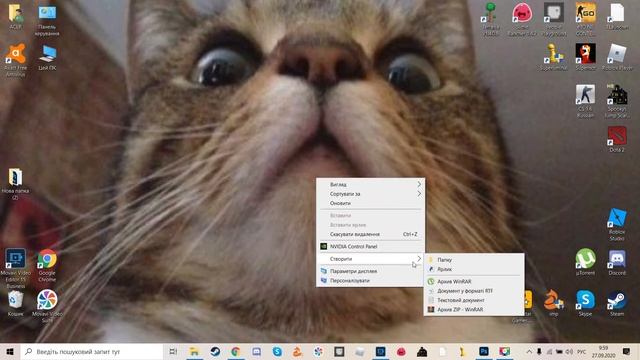Open the blank document desktop shortcut

point(617,16)
